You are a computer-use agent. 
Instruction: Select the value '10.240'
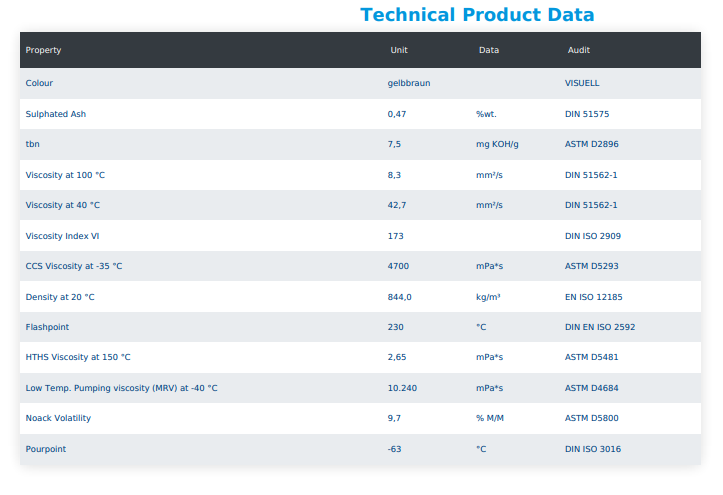tap(402, 388)
